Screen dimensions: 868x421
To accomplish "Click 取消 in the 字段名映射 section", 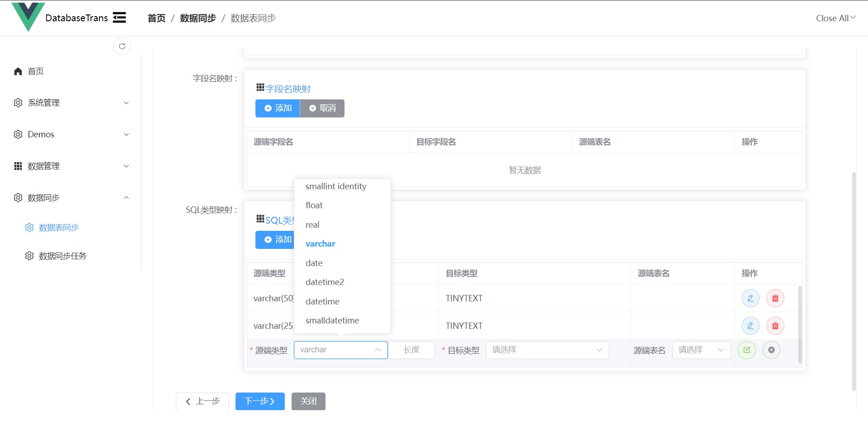I will point(322,108).
